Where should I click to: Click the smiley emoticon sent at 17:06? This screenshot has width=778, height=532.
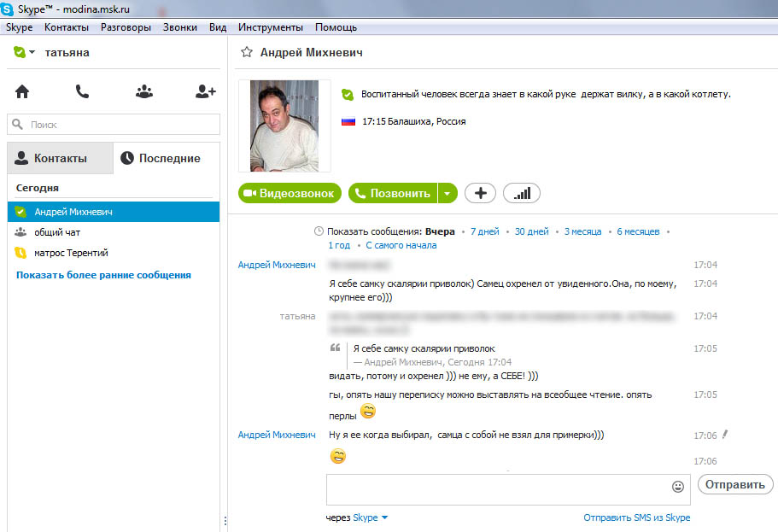click(x=338, y=456)
